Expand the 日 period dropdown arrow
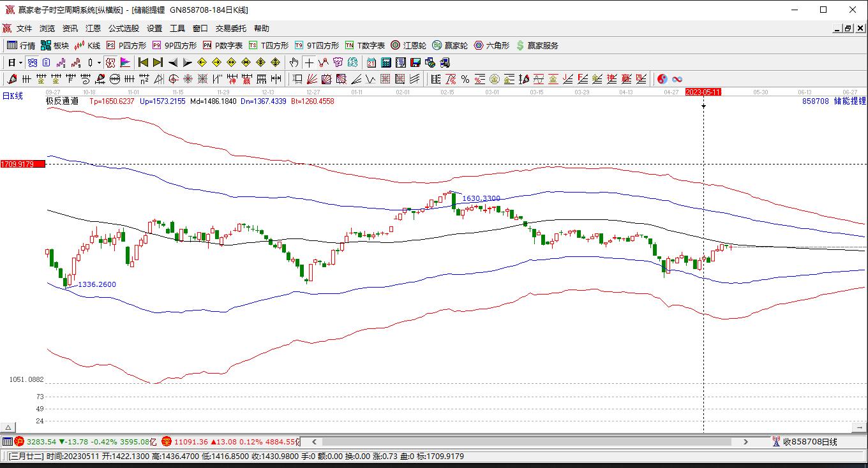868x468 pixels. click(20, 62)
